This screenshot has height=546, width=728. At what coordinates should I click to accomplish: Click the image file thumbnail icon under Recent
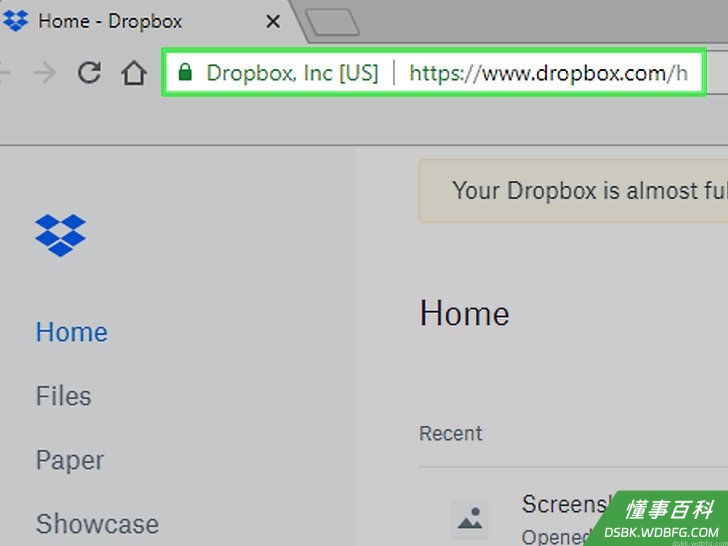[470, 519]
